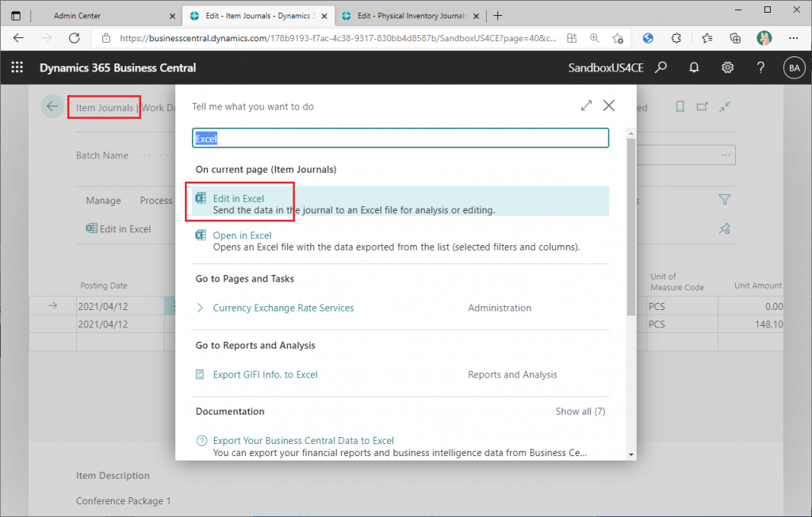Open the browser favorites list

click(707, 38)
